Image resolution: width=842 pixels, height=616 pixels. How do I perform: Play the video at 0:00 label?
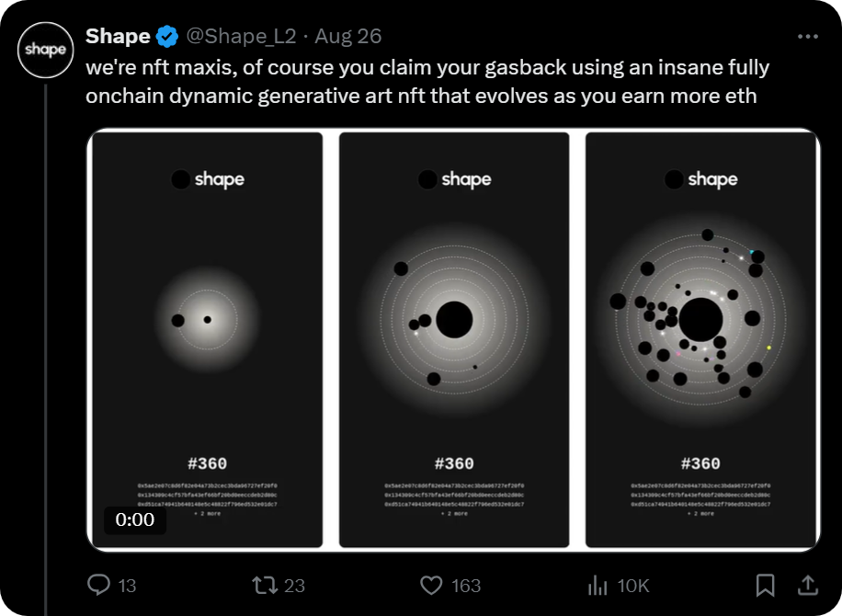135,519
